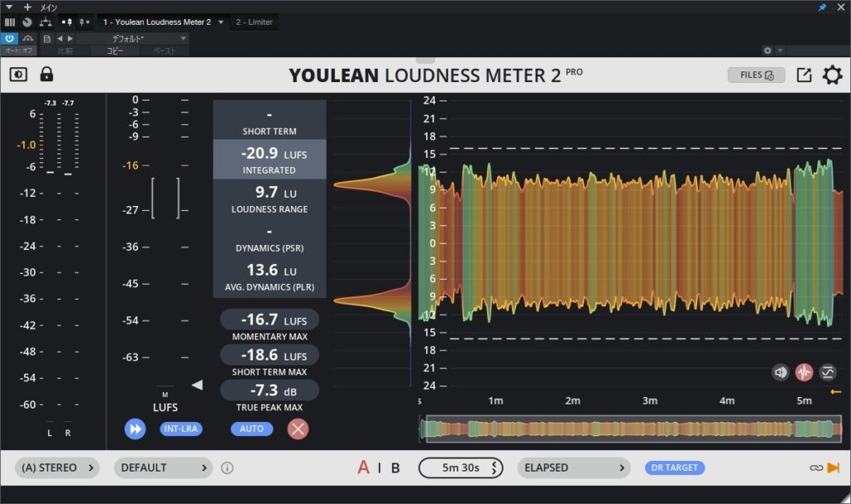
Task: Click the -18.6 LUFS SHORT TERM MAX value
Action: [x=270, y=355]
